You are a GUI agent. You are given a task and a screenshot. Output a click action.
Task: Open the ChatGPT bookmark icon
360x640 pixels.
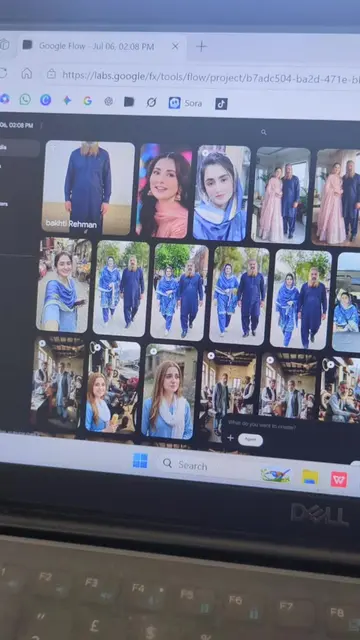pos(109,101)
